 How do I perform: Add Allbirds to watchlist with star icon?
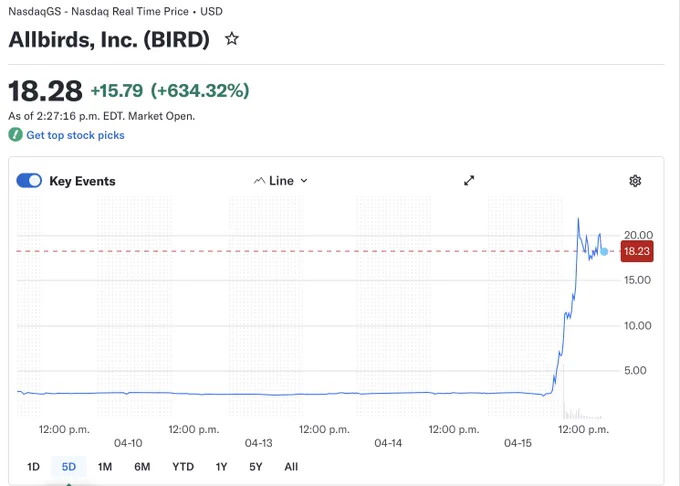point(232,39)
